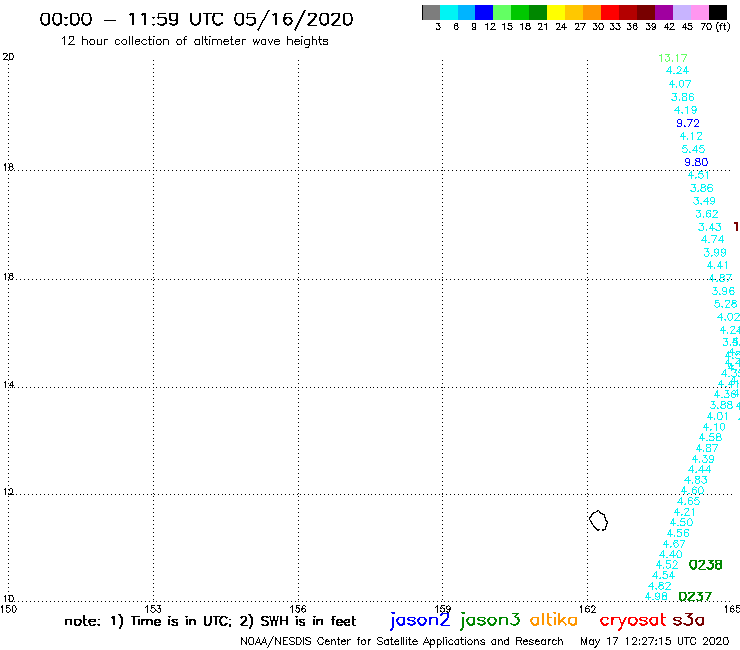Click the green wave height value 13.17
The width and height of the screenshot is (740, 650).
(673, 58)
